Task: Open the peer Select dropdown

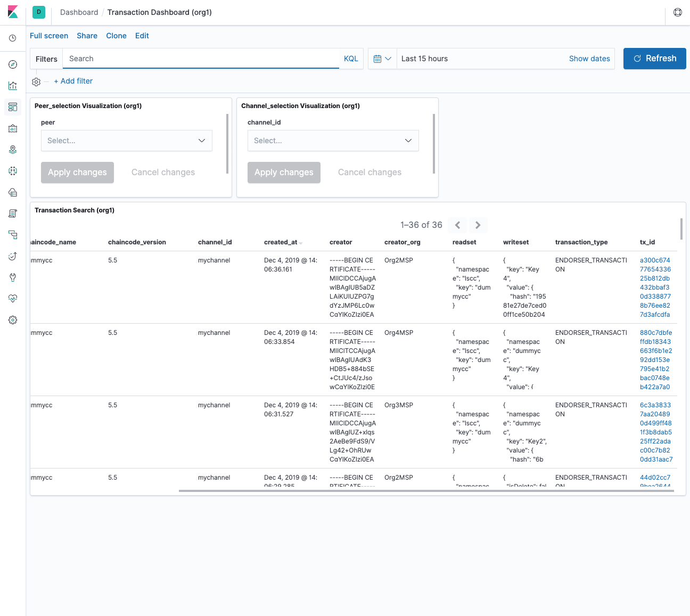Action: tap(127, 141)
